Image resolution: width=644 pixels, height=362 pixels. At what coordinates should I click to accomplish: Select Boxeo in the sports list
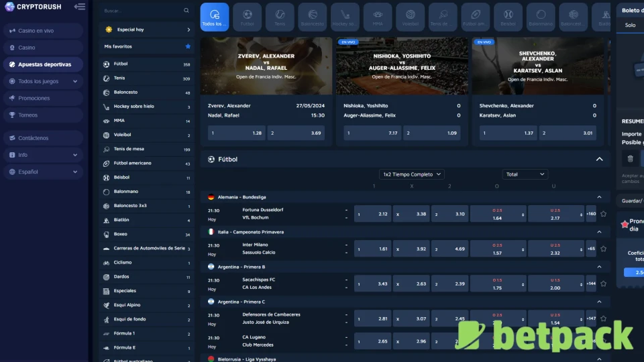pyautogui.click(x=147, y=234)
